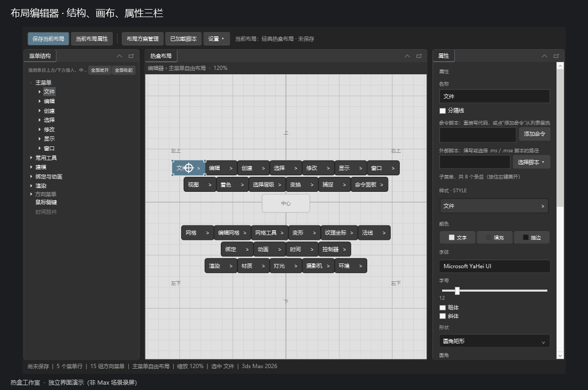
Task: Select 修改 tree item
Action: 49,129
